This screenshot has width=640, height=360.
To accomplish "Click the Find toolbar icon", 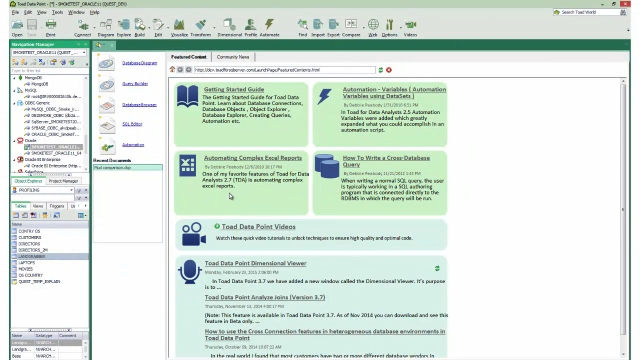I will coord(302,25).
